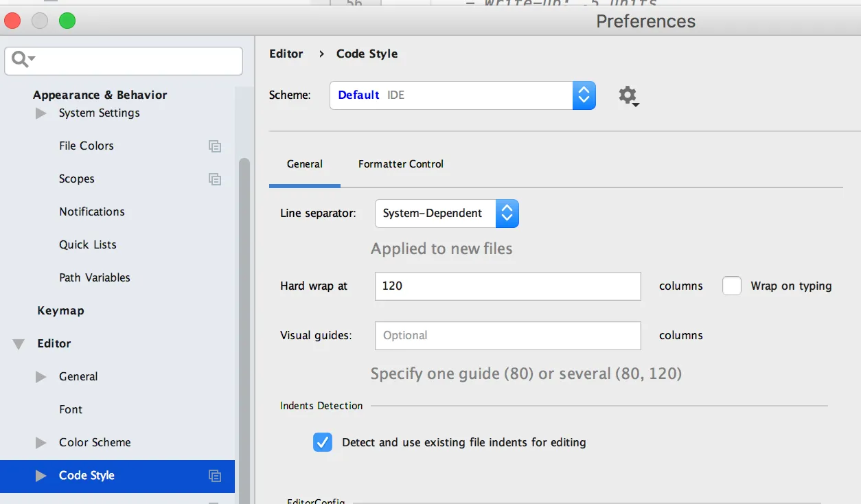Enable Wrap on typing checkbox

click(732, 286)
